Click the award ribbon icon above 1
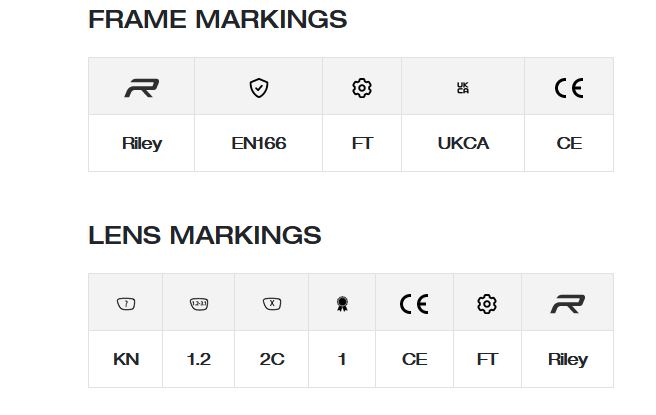The image size is (656, 415). 342,304
